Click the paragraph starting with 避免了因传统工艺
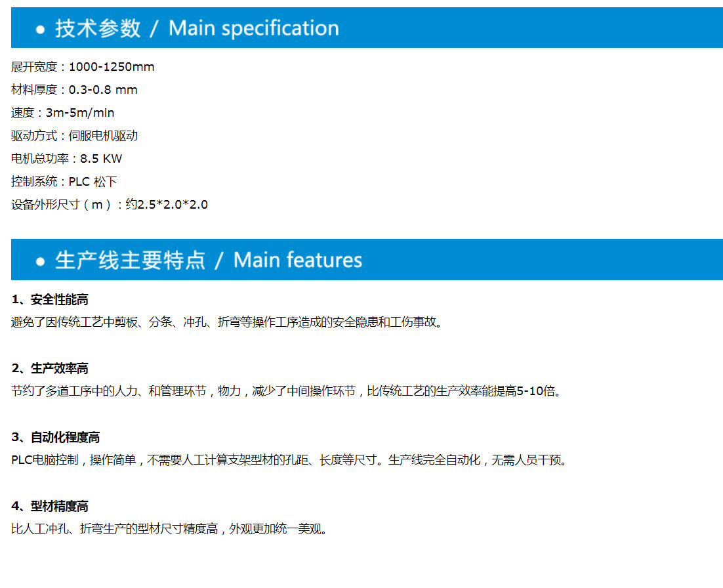Screen dimensions: 723x588 coord(227,323)
